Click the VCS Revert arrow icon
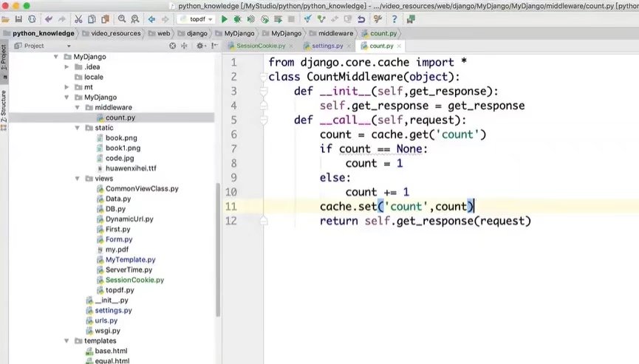 point(361,19)
